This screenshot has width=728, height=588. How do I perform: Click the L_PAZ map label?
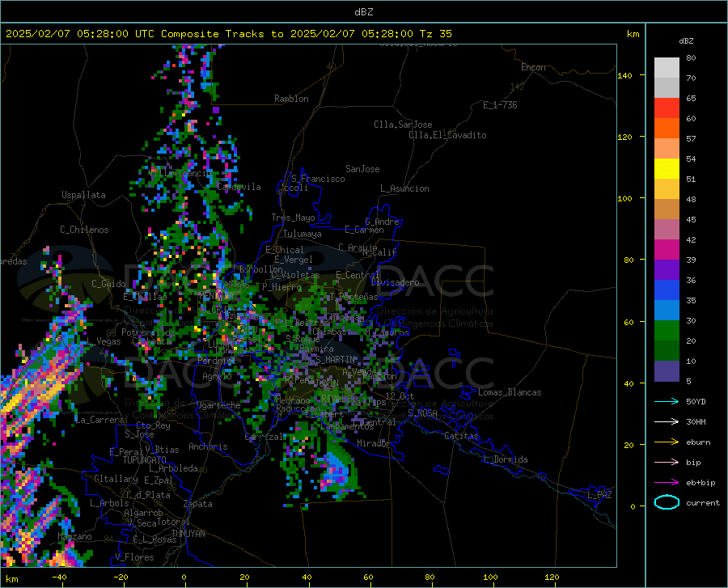(599, 495)
